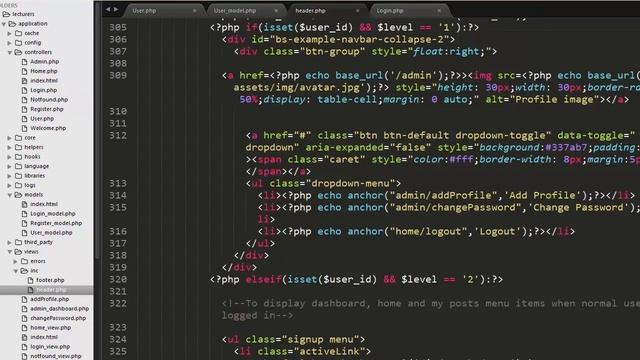Close the header.php tab
The image size is (640, 360).
click(358, 11)
